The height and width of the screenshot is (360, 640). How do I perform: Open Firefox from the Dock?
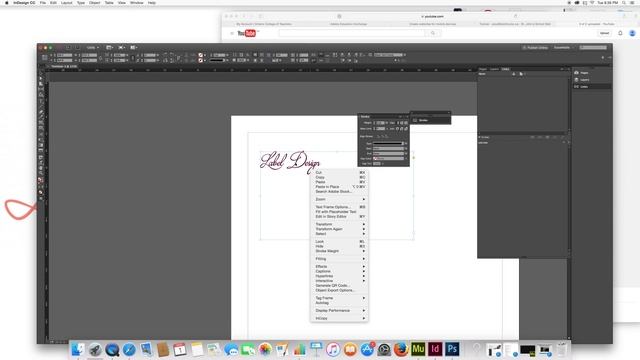(x=401, y=349)
